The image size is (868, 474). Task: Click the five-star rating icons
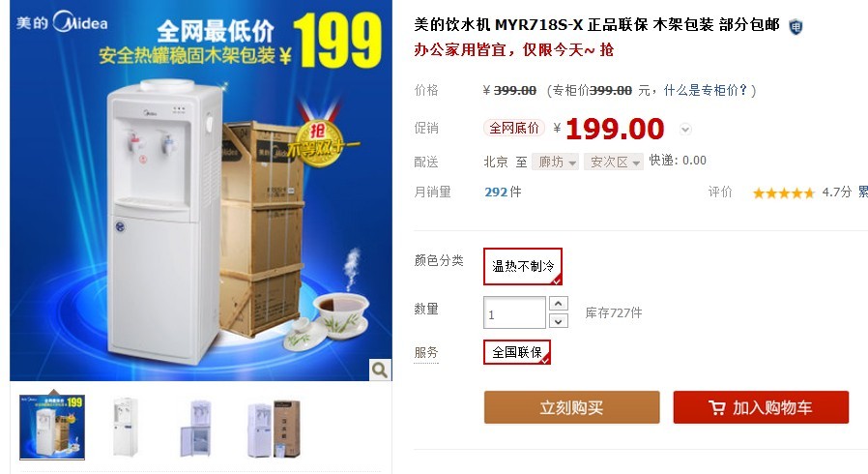coord(783,193)
